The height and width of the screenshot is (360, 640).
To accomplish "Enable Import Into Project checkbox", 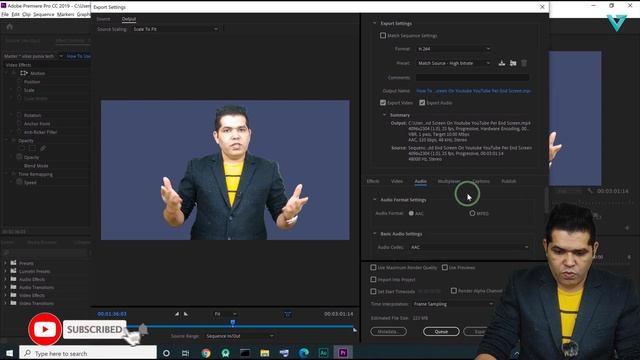I will [373, 280].
